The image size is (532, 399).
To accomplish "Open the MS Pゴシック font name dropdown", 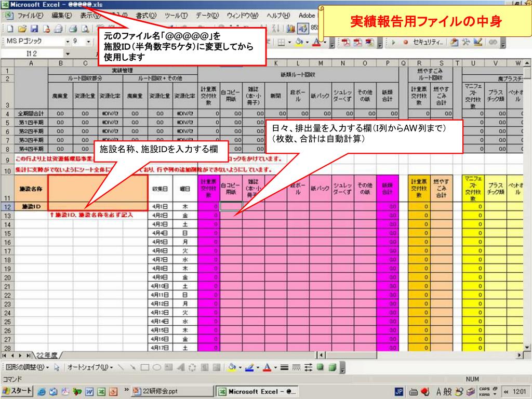I will click(x=68, y=42).
